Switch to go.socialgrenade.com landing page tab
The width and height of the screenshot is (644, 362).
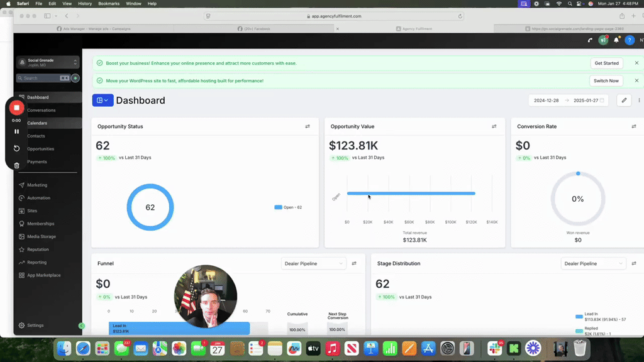click(574, 29)
